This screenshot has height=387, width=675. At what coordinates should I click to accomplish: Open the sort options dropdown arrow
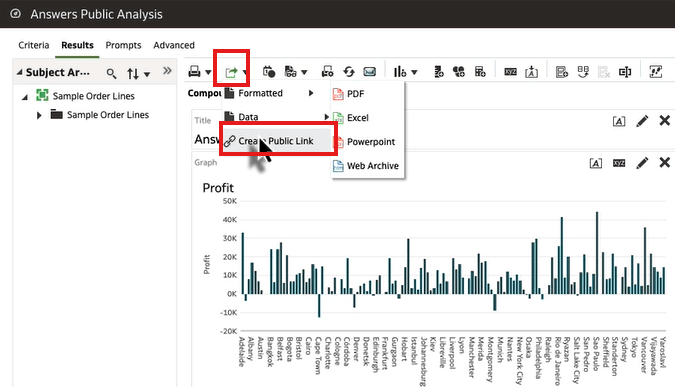coord(147,74)
